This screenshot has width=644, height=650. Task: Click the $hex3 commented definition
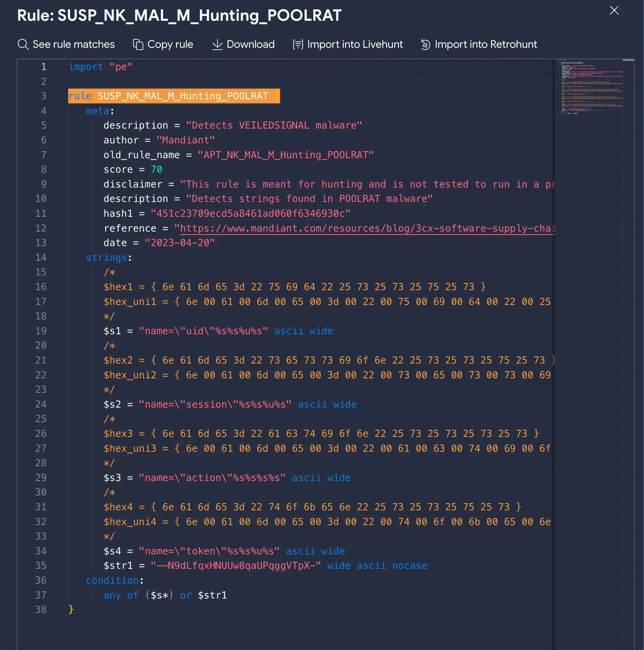point(321,434)
